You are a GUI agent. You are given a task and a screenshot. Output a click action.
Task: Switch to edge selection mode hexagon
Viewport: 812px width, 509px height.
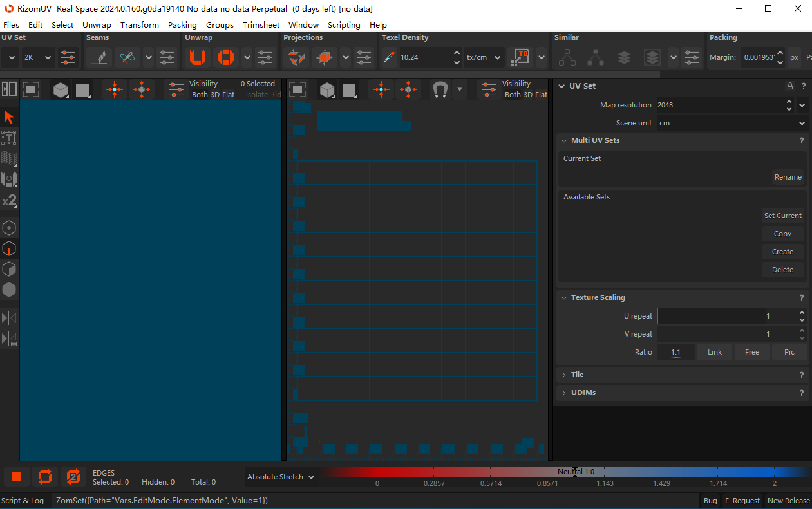click(x=9, y=248)
